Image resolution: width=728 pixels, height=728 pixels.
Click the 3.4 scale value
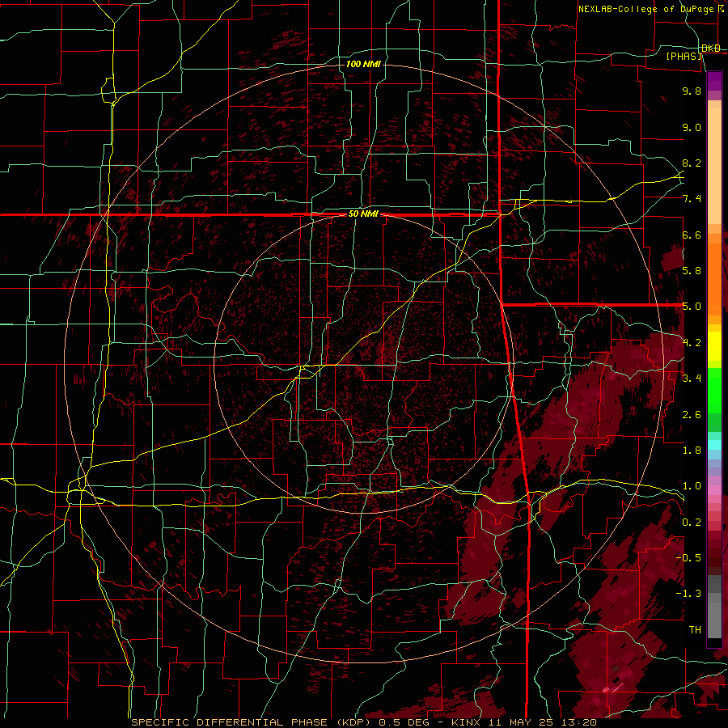pos(692,379)
